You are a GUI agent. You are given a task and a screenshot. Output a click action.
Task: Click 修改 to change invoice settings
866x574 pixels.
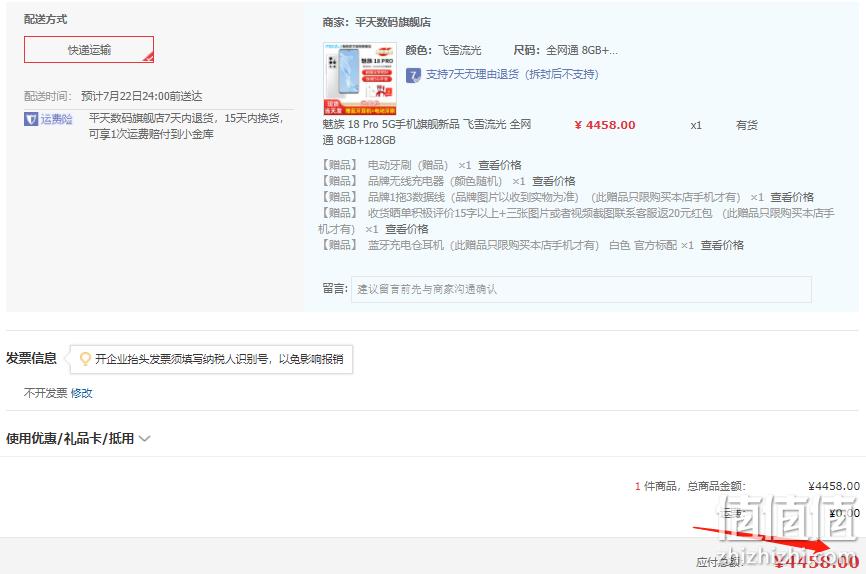(81, 393)
